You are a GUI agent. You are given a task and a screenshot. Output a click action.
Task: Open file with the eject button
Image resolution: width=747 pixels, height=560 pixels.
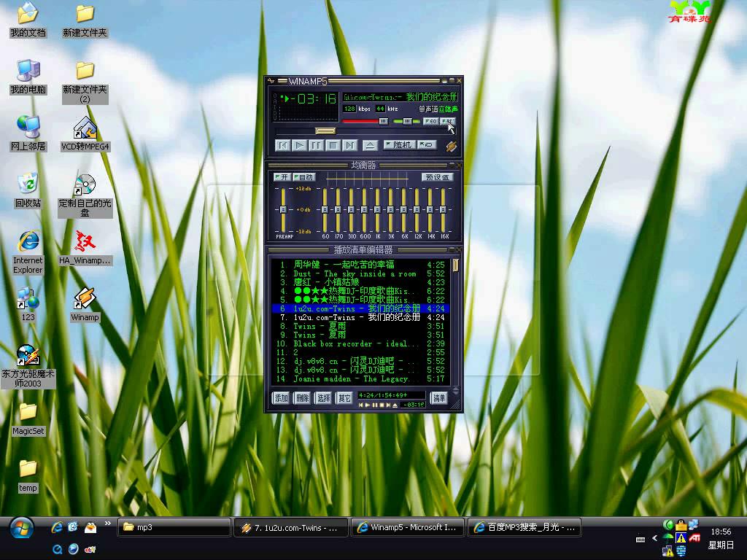370,145
